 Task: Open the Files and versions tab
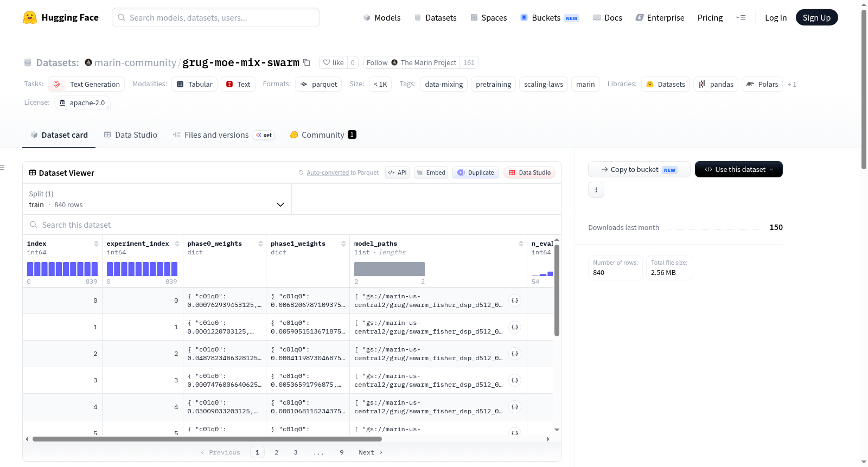224,135
